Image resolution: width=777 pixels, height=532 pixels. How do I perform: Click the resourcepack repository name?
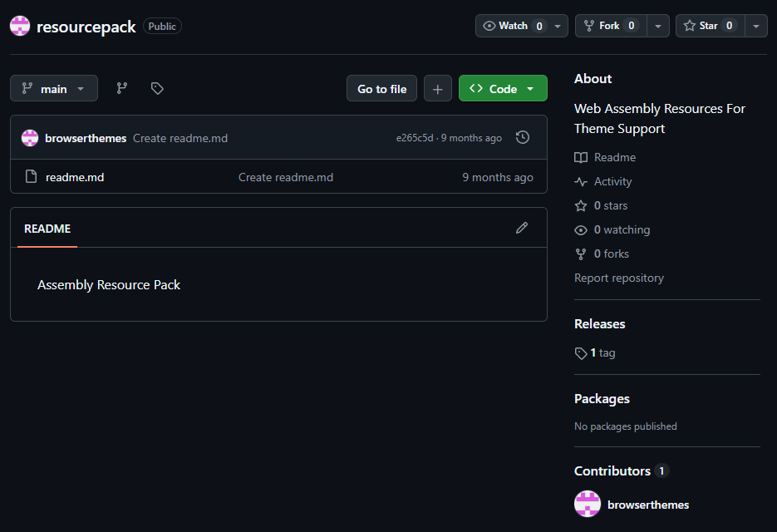point(86,27)
